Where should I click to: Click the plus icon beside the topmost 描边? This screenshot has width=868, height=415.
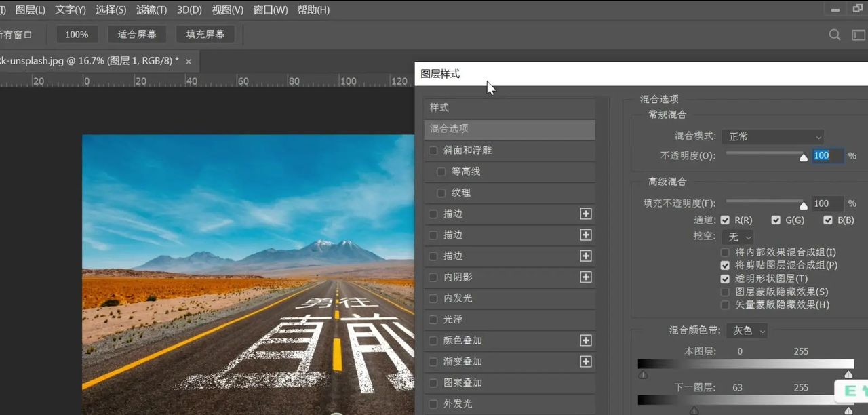(x=586, y=214)
